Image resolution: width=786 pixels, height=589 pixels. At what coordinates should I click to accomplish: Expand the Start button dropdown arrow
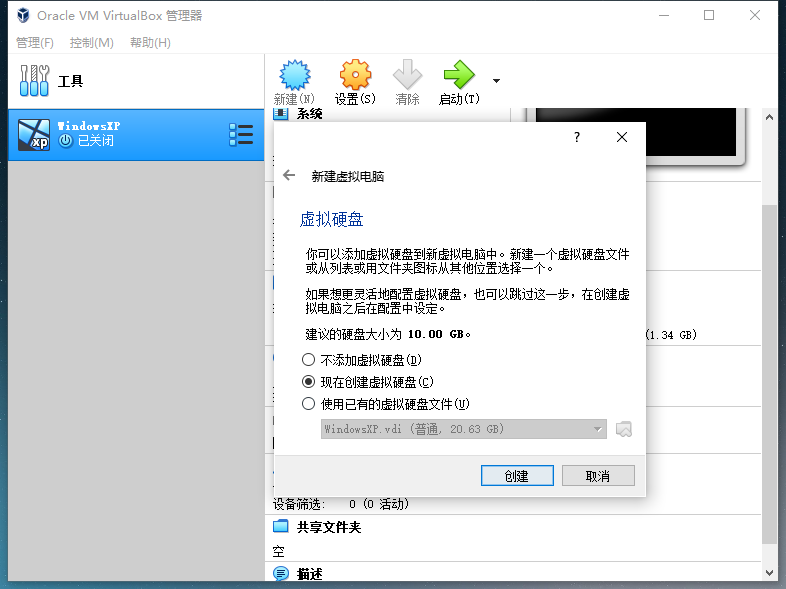[496, 81]
